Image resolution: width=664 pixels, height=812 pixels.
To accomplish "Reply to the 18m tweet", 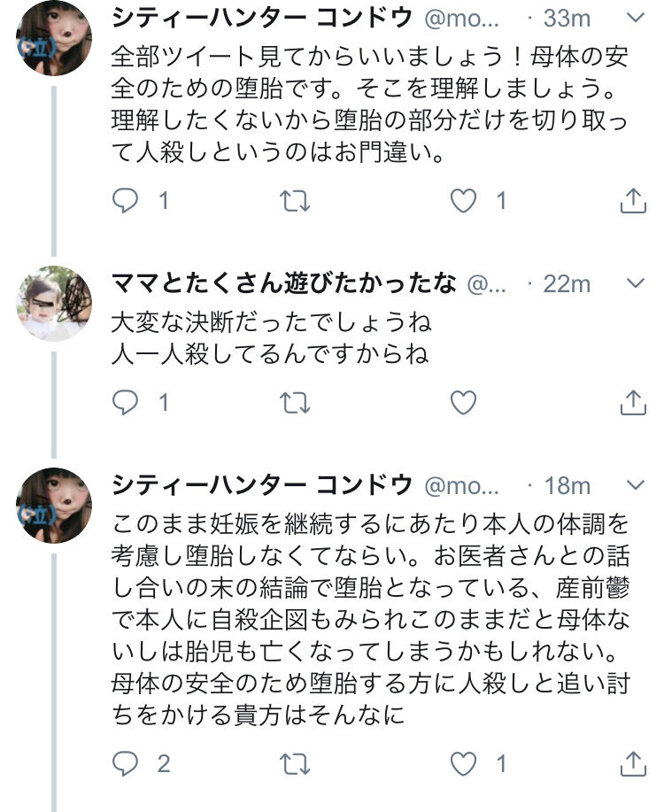I will click(x=127, y=762).
